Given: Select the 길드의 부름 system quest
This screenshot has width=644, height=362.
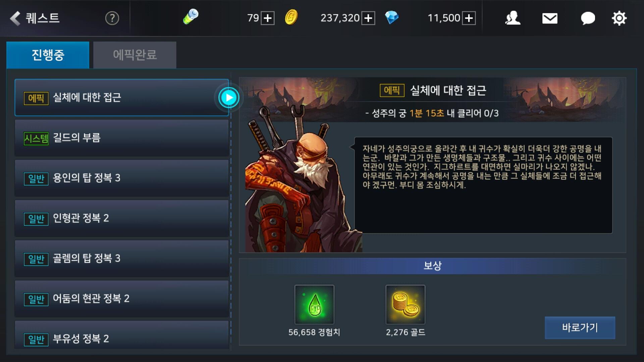Looking at the screenshot, I should 122,138.
